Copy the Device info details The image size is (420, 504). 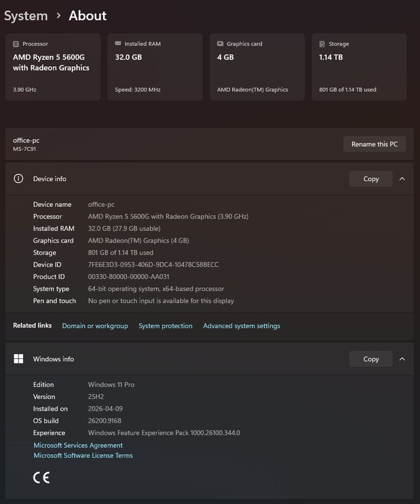tap(371, 178)
